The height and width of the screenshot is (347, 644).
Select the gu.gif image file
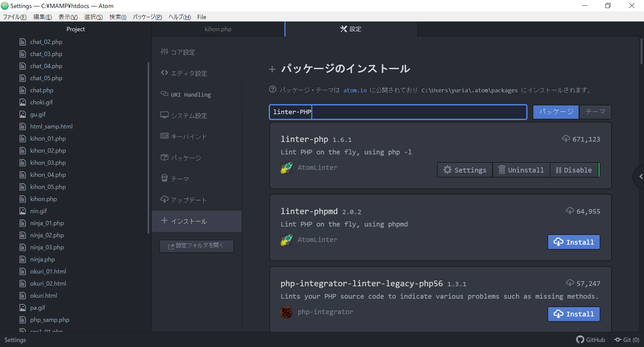[38, 114]
